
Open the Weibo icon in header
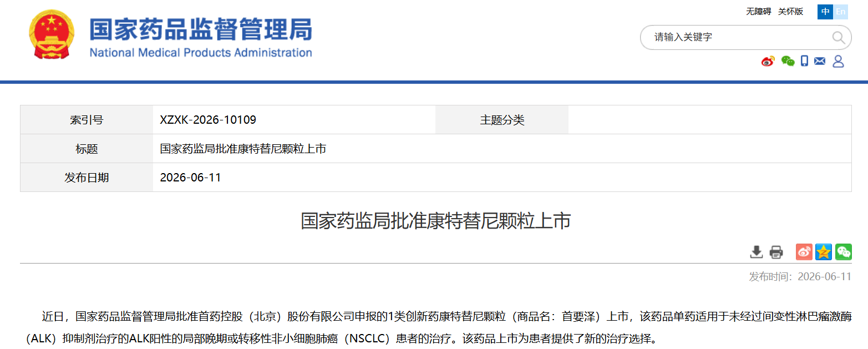pos(768,61)
